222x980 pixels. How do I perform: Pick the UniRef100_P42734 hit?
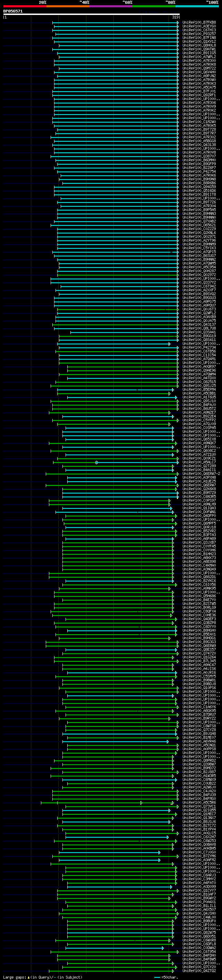[x=199, y=348]
